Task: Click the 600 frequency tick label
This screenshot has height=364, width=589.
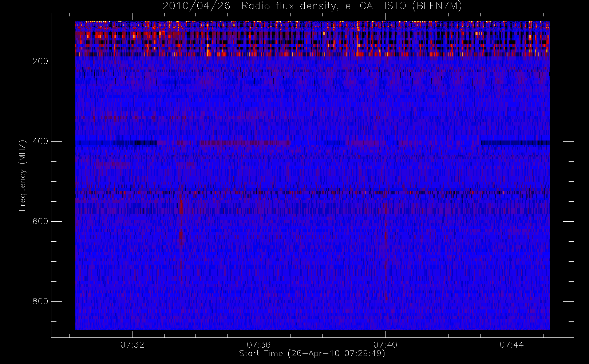Action: [x=40, y=221]
